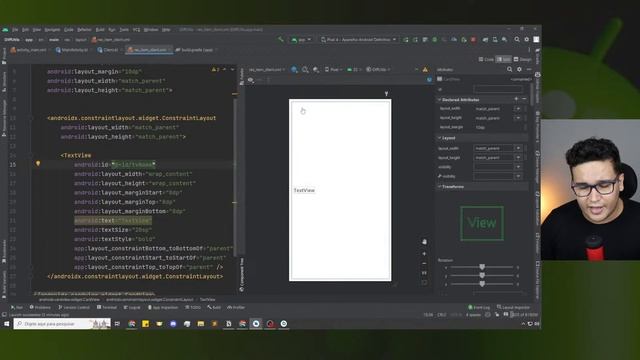
Task: Zoom out on design surface with minus
Action: point(424,264)
